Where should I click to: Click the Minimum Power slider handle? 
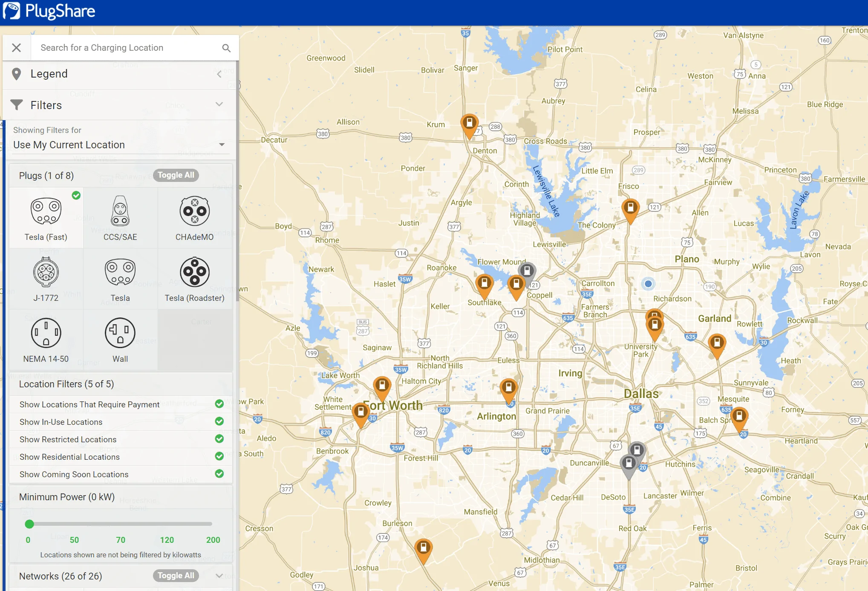pyautogui.click(x=29, y=524)
